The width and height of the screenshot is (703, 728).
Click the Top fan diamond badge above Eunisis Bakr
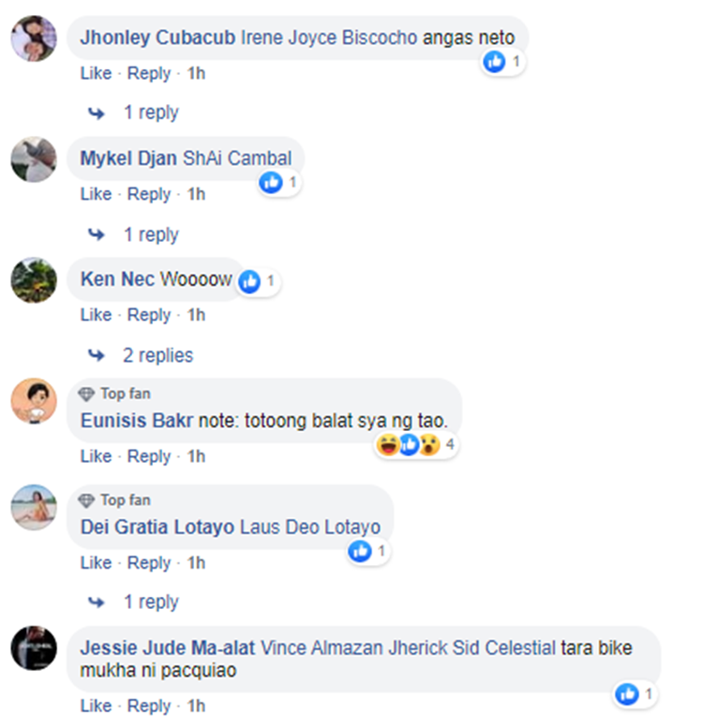coord(86,394)
